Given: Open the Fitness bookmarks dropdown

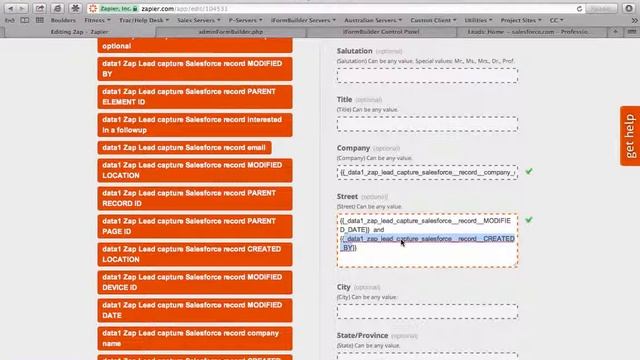Looking at the screenshot, I should 97,20.
